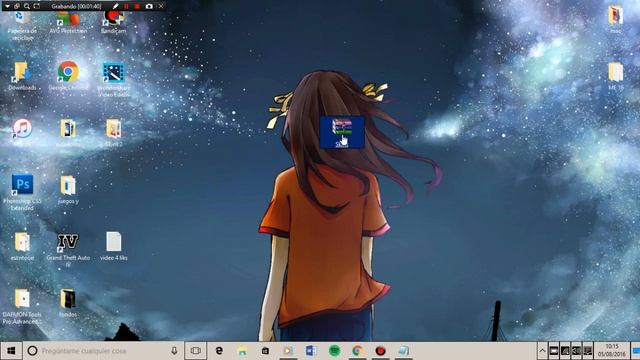Open the Action Center notification icon

(635, 351)
